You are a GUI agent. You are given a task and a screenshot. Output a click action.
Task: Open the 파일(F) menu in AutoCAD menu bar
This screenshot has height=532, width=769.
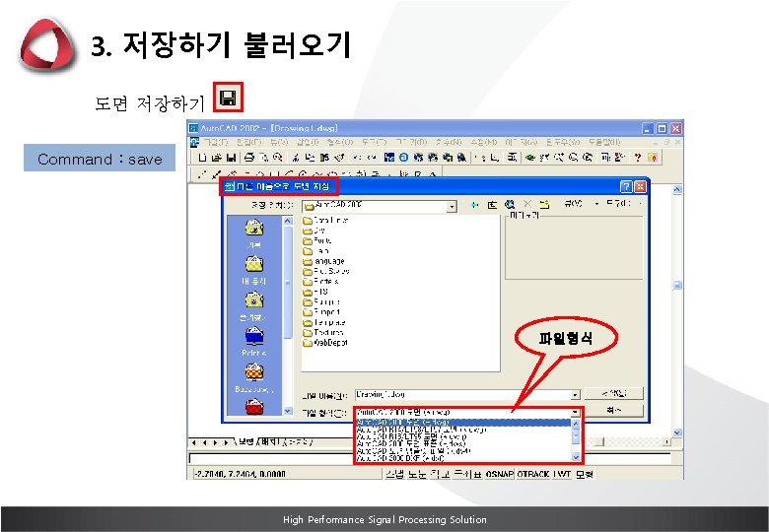(216, 142)
